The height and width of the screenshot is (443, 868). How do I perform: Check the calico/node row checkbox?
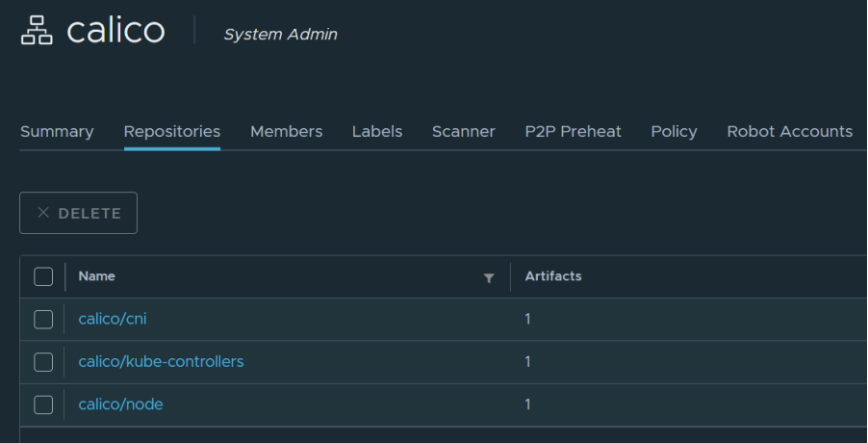(x=43, y=404)
